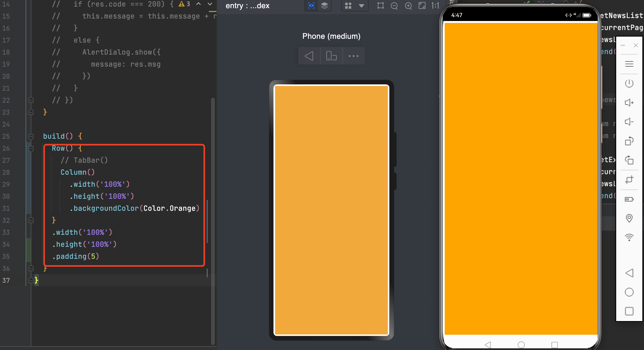This screenshot has height=350, width=644.
Task: Click line number 37 in gutter
Action: [x=6, y=280]
